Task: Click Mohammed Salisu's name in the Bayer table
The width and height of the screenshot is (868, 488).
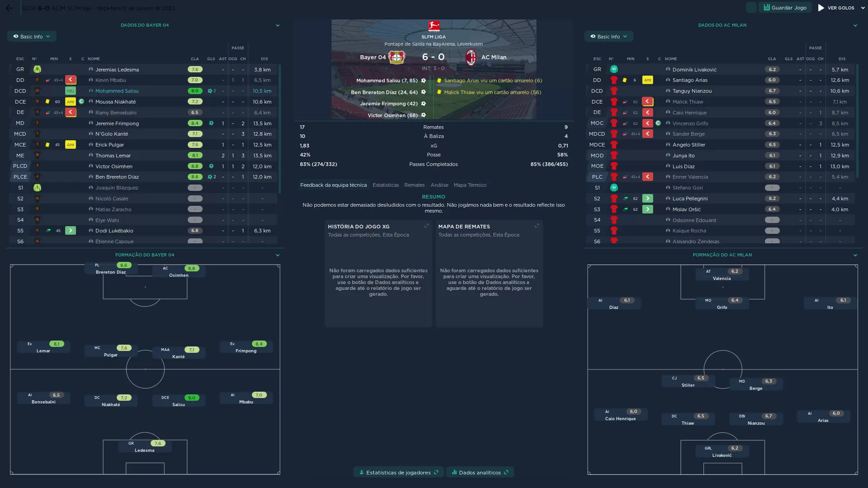Action: point(117,91)
